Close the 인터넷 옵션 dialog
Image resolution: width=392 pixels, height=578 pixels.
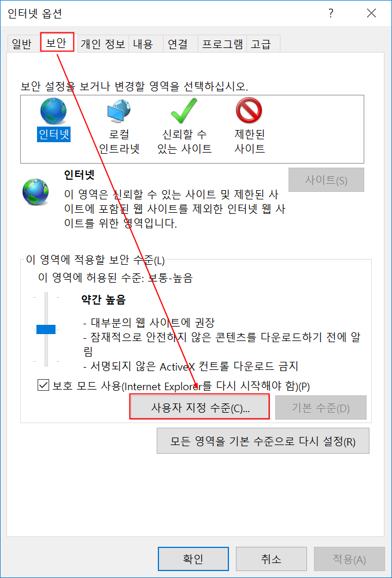click(371, 13)
